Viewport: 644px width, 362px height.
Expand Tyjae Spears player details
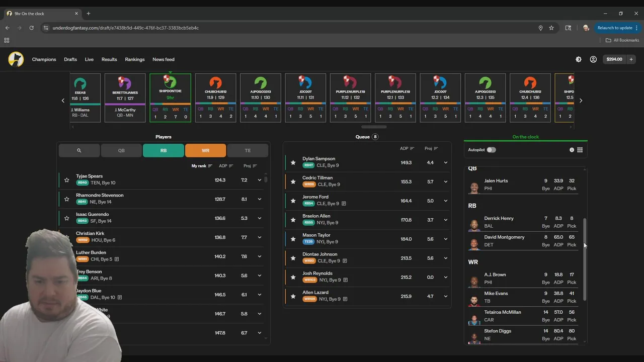pos(260,180)
